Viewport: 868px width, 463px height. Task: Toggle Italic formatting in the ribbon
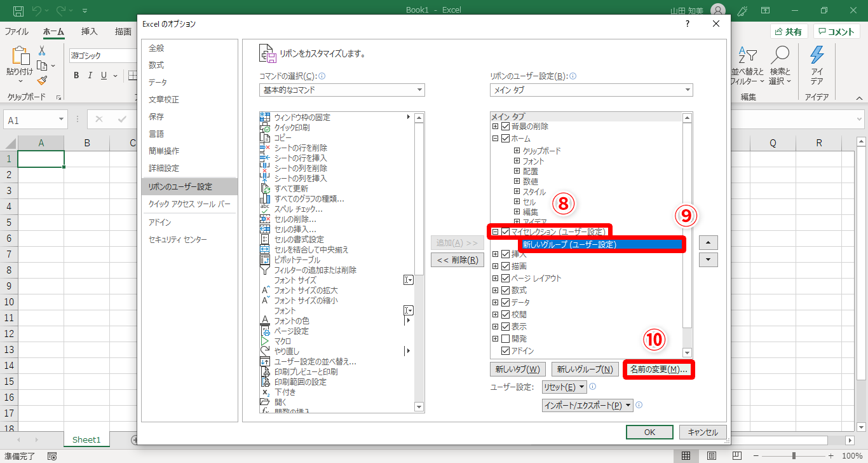click(90, 76)
